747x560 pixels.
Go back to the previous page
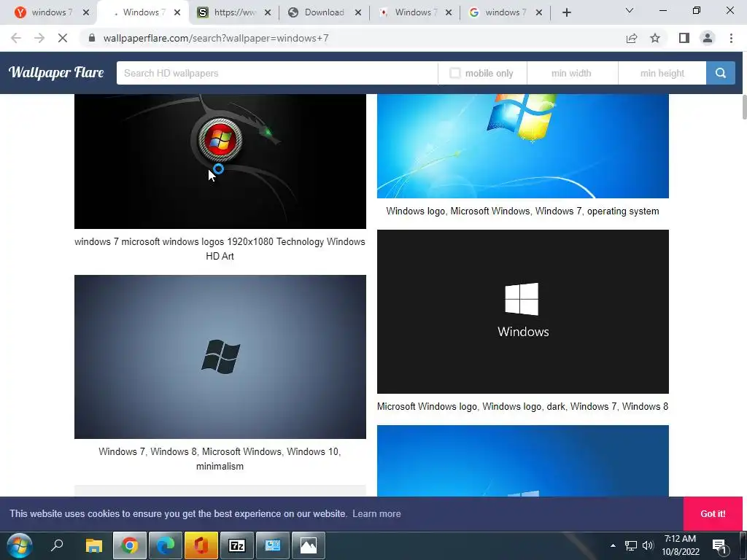16,38
